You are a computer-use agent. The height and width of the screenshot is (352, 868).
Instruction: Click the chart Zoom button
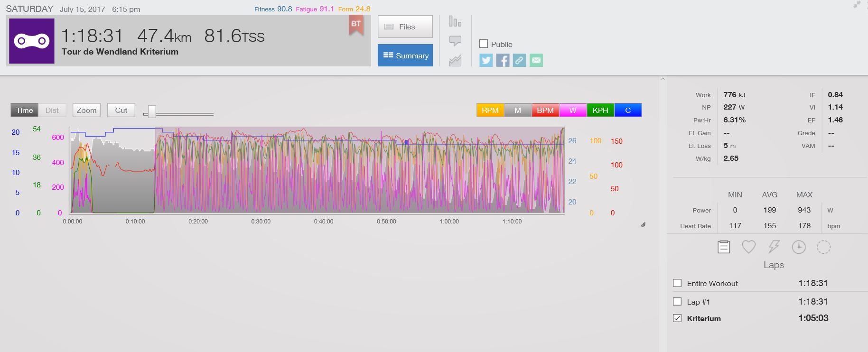tap(86, 110)
